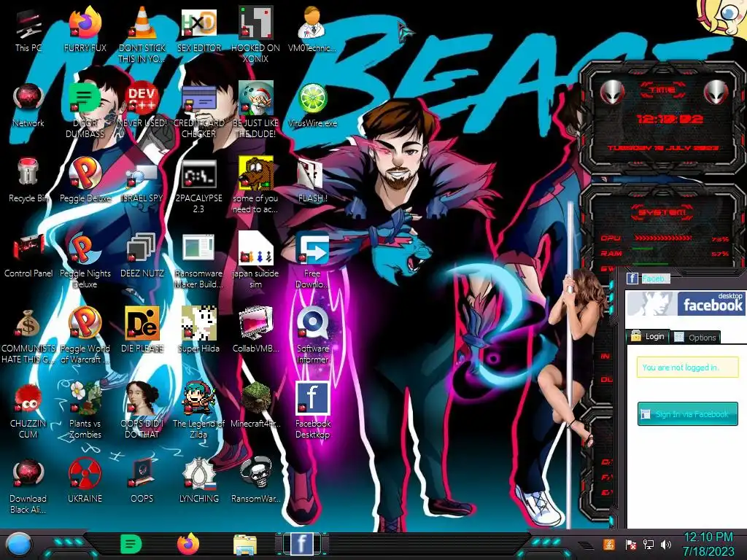Open VirusWire.exe lime icon

pyautogui.click(x=312, y=105)
